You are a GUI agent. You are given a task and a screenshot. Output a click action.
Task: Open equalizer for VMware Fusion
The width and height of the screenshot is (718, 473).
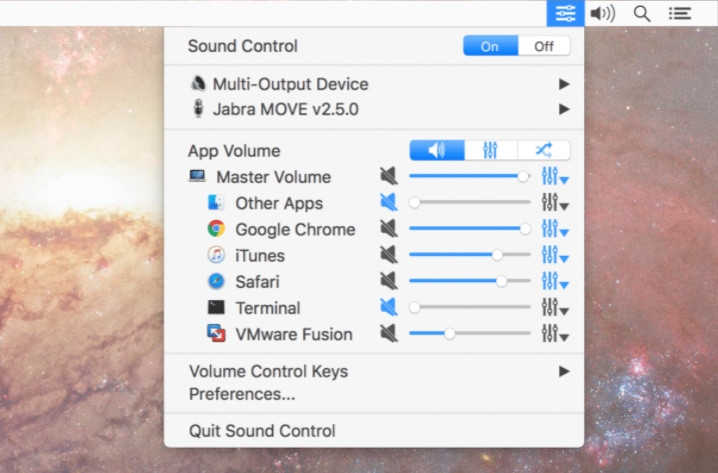(553, 334)
